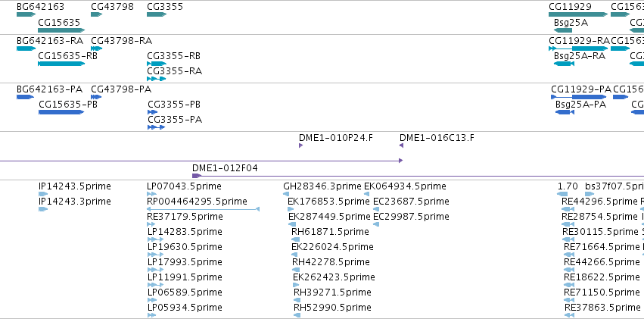The width and height of the screenshot is (644, 319).
Task: Click the RE28754.5prime EST
Action: pyautogui.click(x=568, y=224)
